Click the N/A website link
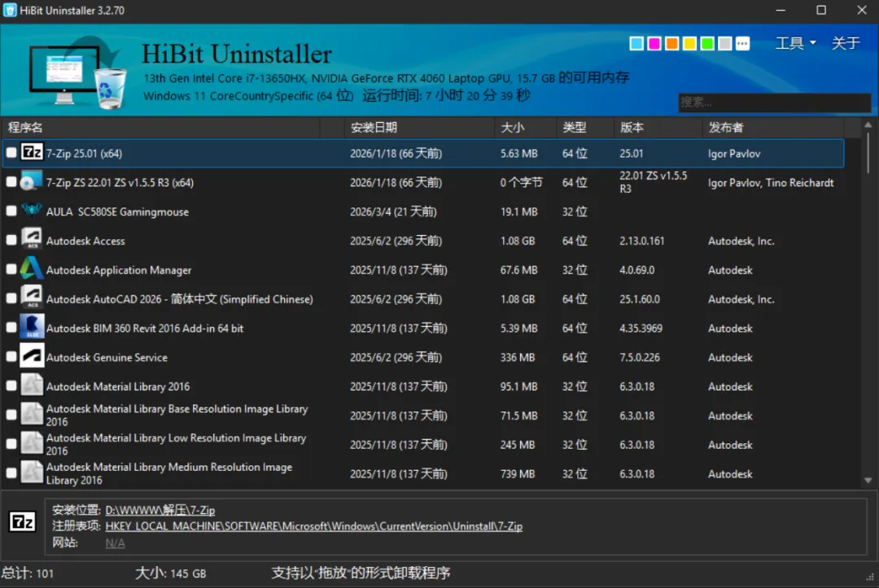The width and height of the screenshot is (879, 588). 115,543
